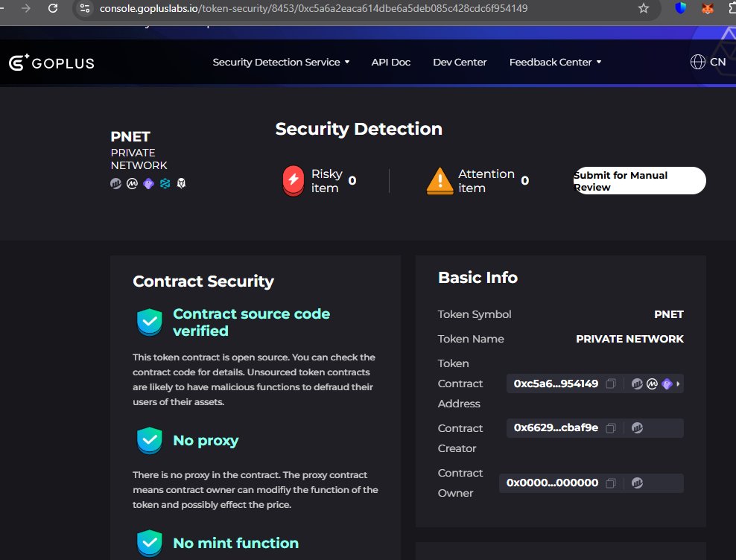Screen dimensions: 736x560
Task: Click shield check beside No mint function
Action: [x=150, y=543]
